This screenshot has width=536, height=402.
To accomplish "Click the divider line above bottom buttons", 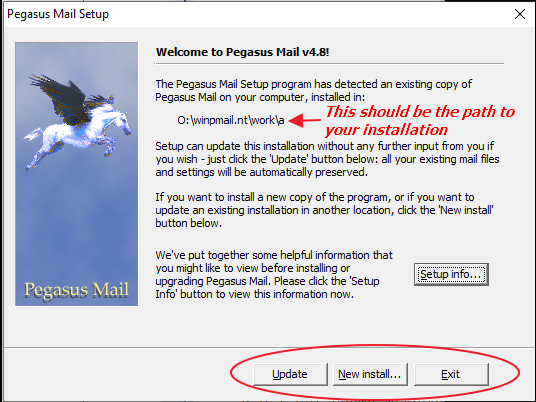I will (x=269, y=348).
